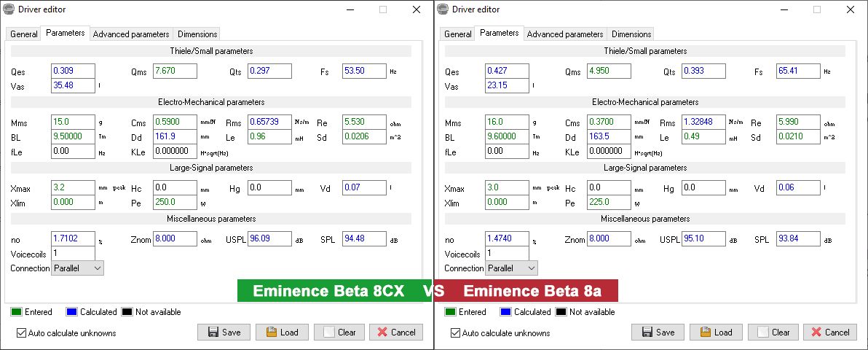868x350 pixels.
Task: Click blue Calculated legend swatch in right window
Action: tap(505, 312)
